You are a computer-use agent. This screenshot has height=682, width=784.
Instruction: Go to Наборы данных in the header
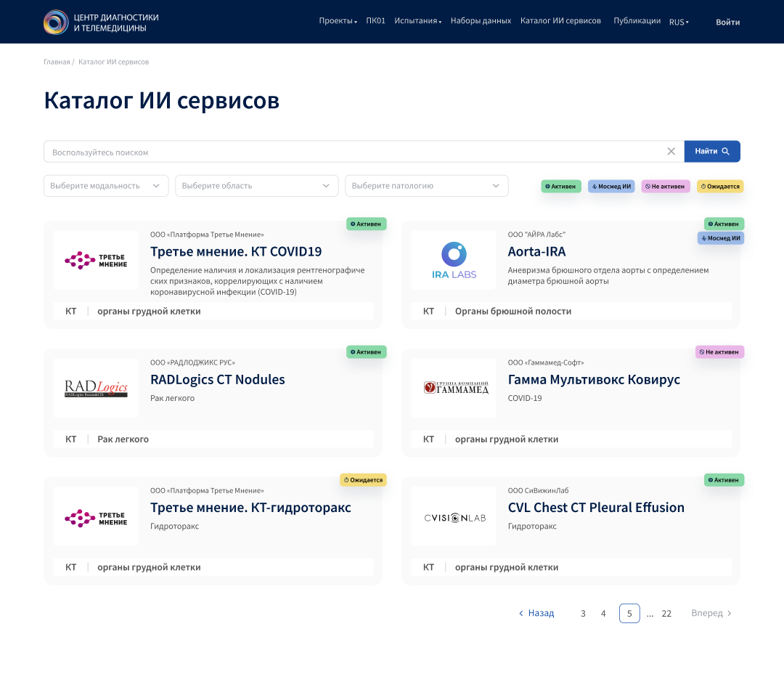[481, 21]
